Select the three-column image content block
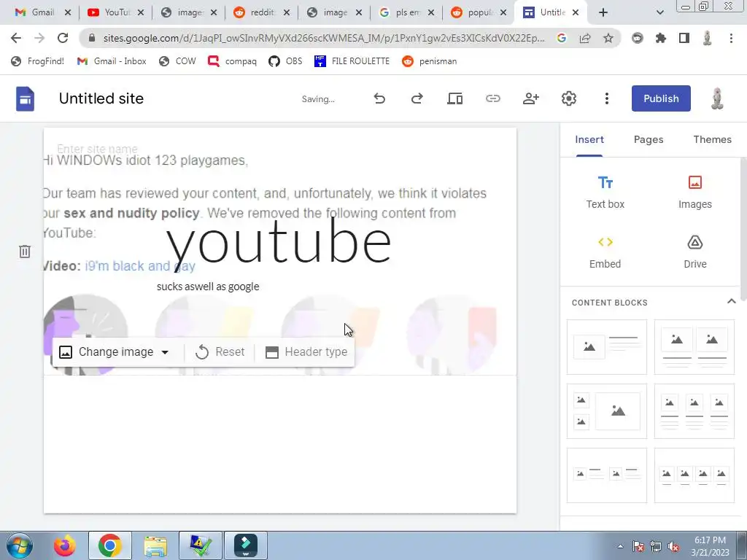 [694, 411]
